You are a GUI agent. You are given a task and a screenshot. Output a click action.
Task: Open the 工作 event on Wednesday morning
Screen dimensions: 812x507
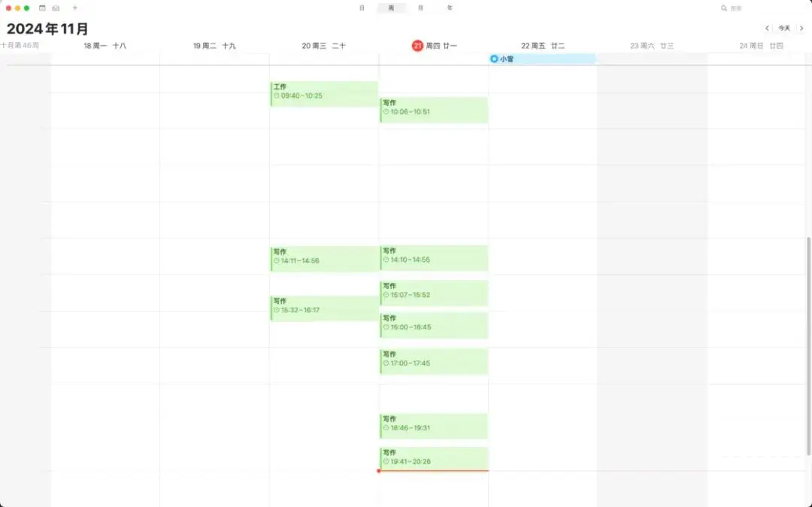(x=323, y=91)
